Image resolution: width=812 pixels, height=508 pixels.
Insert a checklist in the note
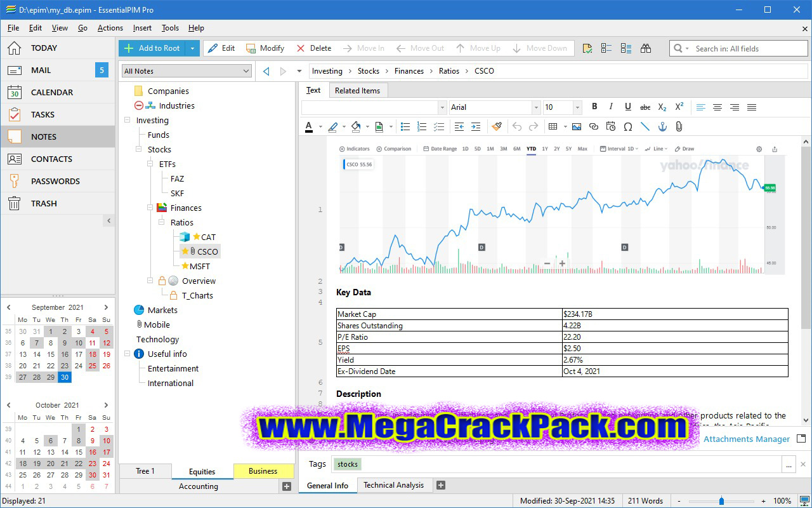pyautogui.click(x=438, y=126)
